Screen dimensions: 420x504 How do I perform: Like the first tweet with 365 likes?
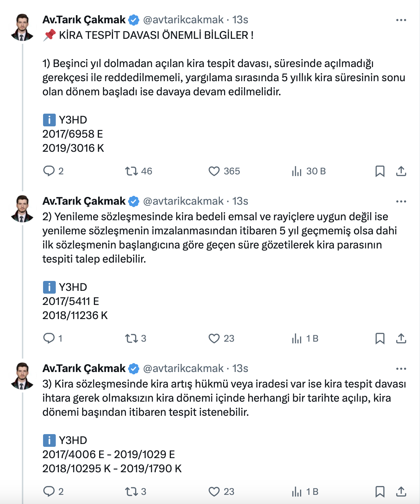click(x=214, y=171)
